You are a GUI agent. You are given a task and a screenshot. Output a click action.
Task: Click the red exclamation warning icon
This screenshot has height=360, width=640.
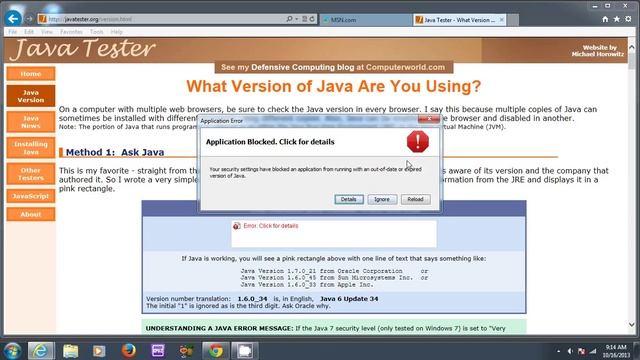tap(418, 142)
